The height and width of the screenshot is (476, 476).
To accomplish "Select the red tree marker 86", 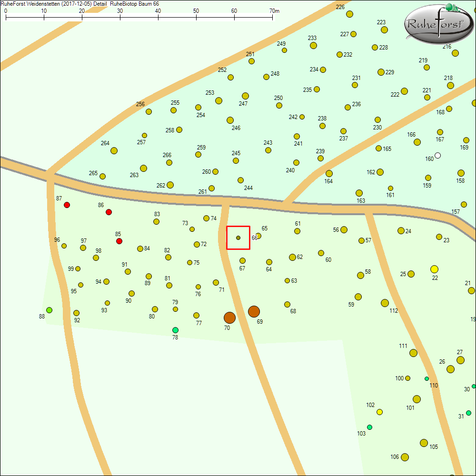I will (109, 212).
